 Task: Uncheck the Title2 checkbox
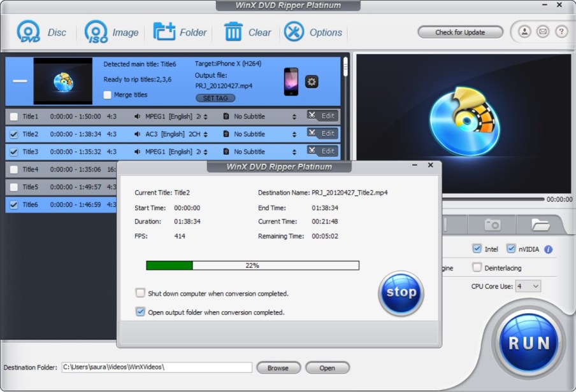pyautogui.click(x=14, y=134)
